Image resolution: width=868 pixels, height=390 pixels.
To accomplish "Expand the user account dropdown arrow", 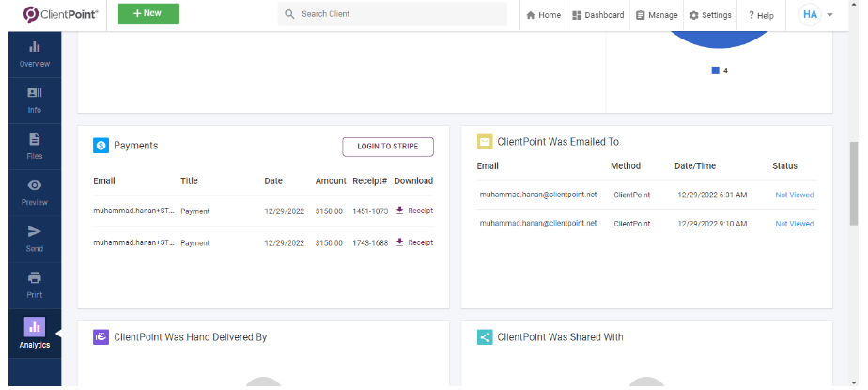I will [x=829, y=15].
